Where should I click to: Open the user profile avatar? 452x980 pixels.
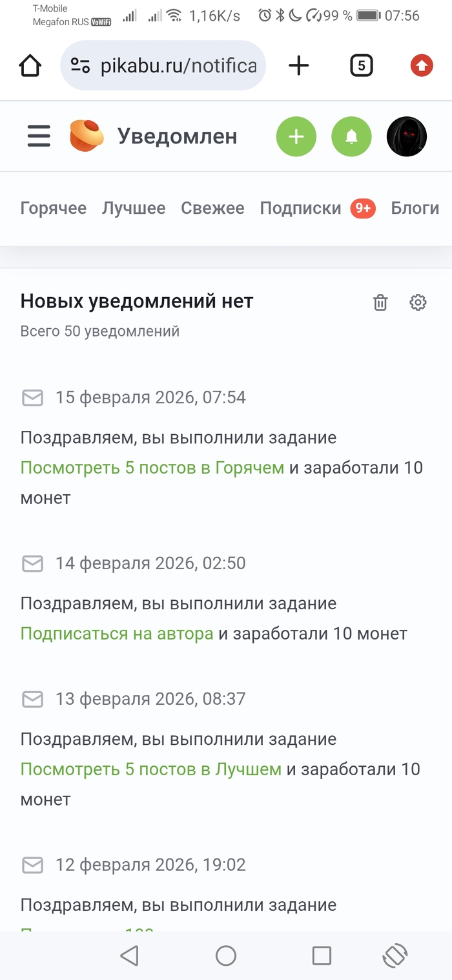point(406,136)
